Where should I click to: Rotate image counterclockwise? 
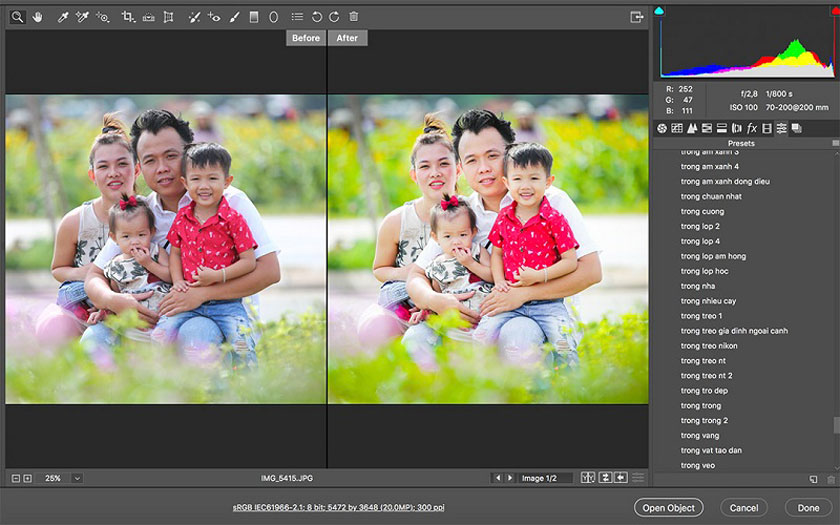pos(316,17)
